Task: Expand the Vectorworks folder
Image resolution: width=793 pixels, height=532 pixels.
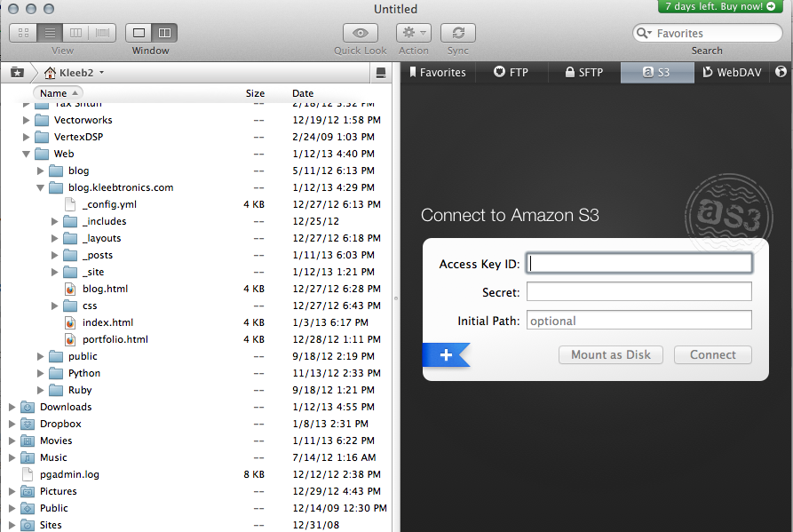Action: pyautogui.click(x=26, y=121)
